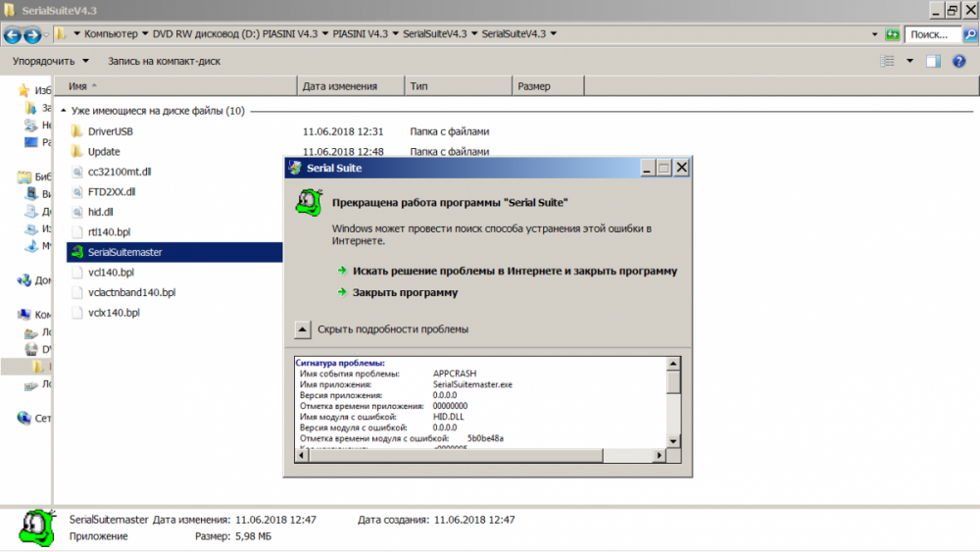Open the view options dropdown arrow

pyautogui.click(x=909, y=61)
